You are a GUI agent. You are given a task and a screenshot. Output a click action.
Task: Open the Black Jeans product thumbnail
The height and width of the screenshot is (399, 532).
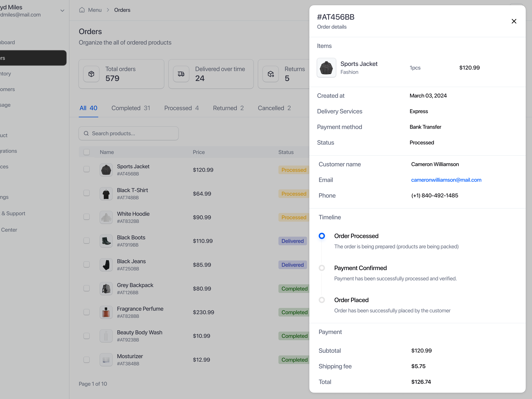pos(106,265)
